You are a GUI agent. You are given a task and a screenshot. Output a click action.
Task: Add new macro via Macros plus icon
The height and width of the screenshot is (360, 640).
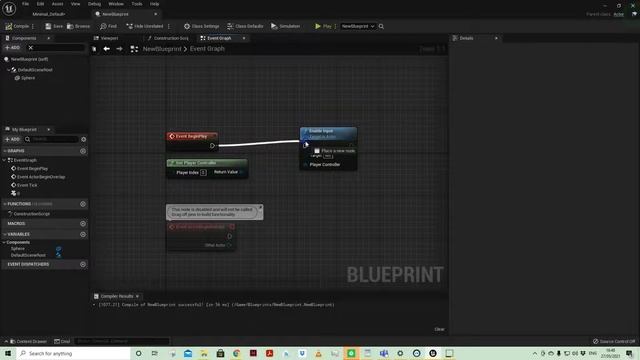tap(83, 224)
